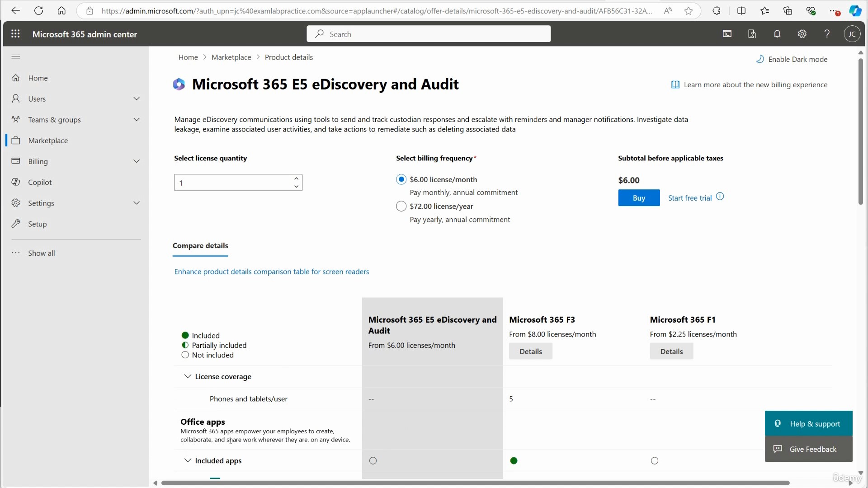
Task: Open the Cloud Shell icon in header
Action: point(727,34)
